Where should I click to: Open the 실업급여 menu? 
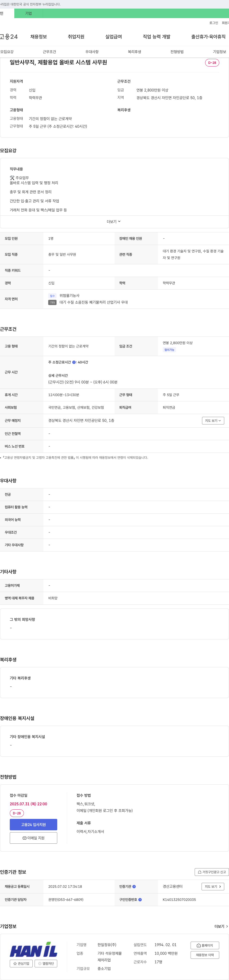(x=114, y=36)
